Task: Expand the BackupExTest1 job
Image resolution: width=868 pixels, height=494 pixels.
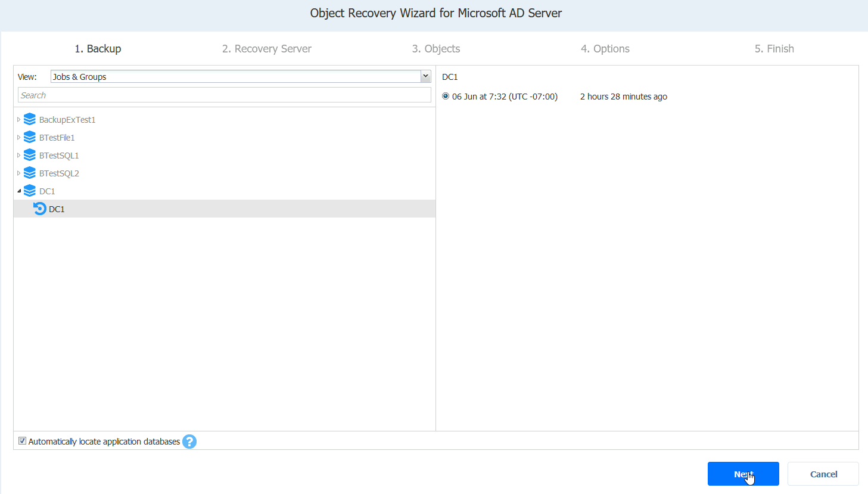Action: coord(18,120)
